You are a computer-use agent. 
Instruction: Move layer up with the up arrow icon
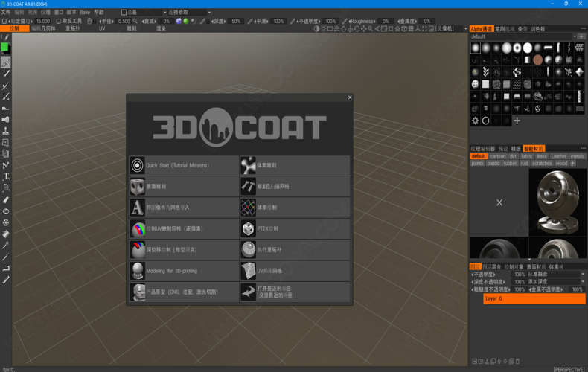(x=499, y=361)
